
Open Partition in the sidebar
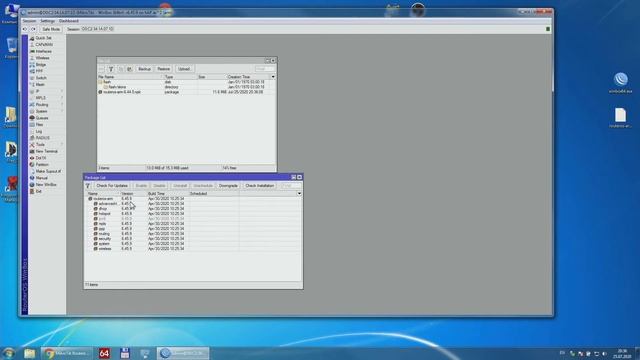tap(42, 164)
